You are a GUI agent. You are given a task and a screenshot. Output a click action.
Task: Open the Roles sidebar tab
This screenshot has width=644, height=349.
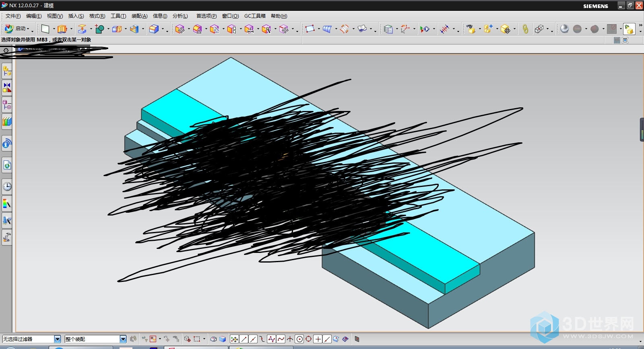[x=7, y=237]
